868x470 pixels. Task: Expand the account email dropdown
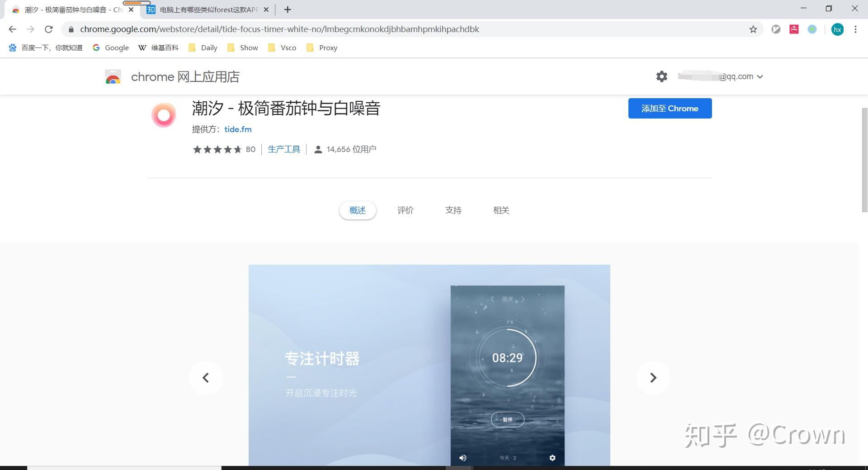click(761, 76)
